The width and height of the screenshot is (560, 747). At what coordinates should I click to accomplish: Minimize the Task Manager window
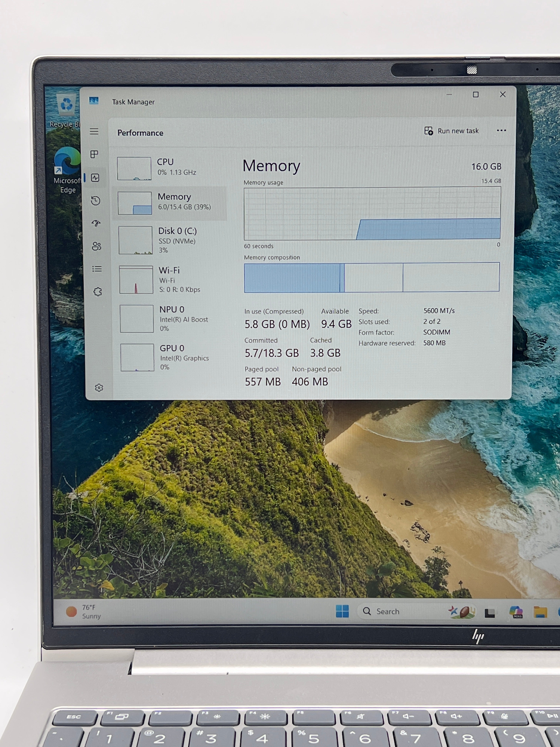pos(449,94)
